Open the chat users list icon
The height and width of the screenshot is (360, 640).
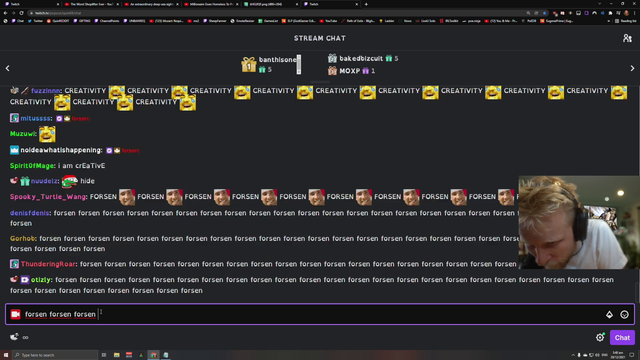point(627,38)
